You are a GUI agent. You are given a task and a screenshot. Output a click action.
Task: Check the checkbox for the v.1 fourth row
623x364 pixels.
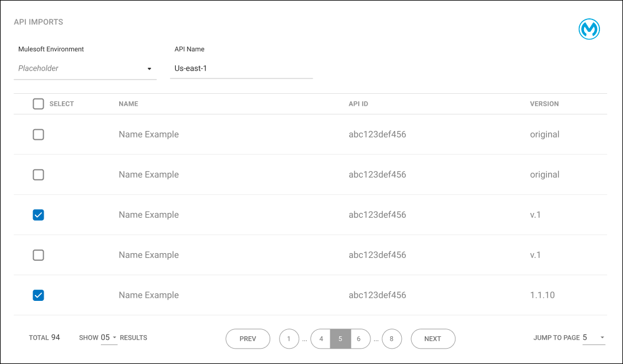pyautogui.click(x=38, y=255)
